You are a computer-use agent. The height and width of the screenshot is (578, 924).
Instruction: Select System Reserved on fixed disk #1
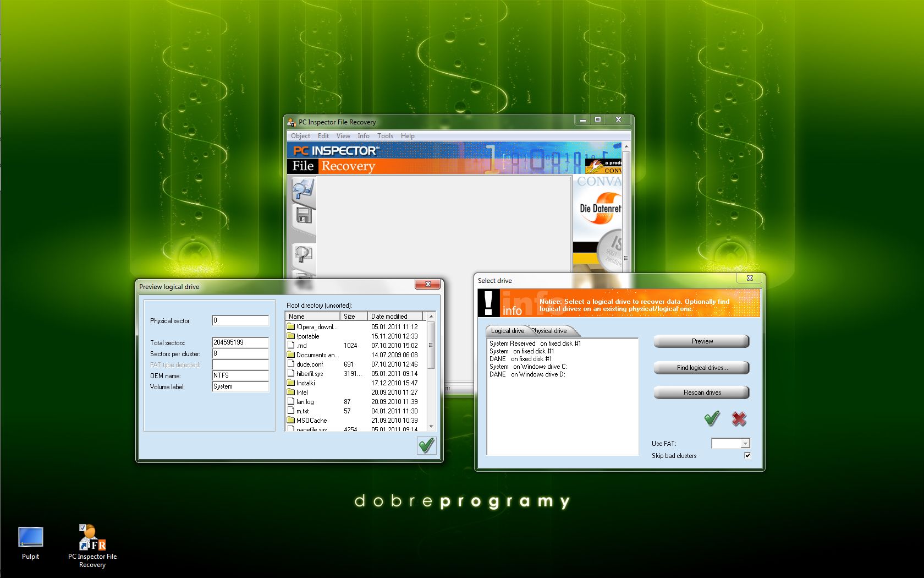pyautogui.click(x=535, y=343)
